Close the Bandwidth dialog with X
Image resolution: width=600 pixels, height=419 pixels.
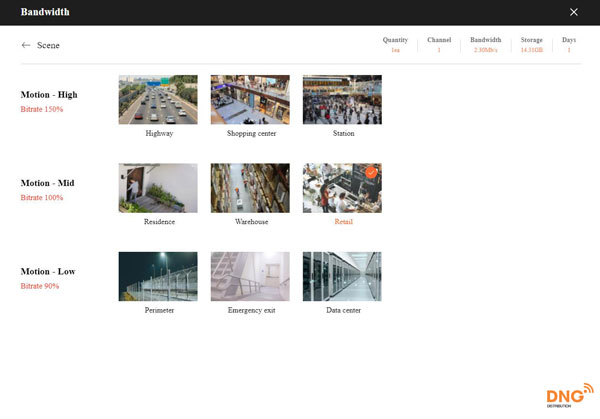click(574, 12)
